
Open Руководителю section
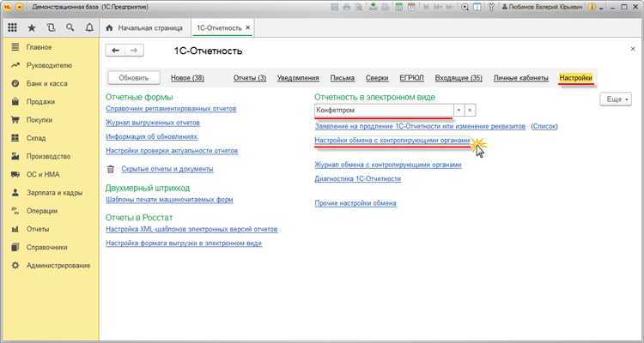coord(49,65)
